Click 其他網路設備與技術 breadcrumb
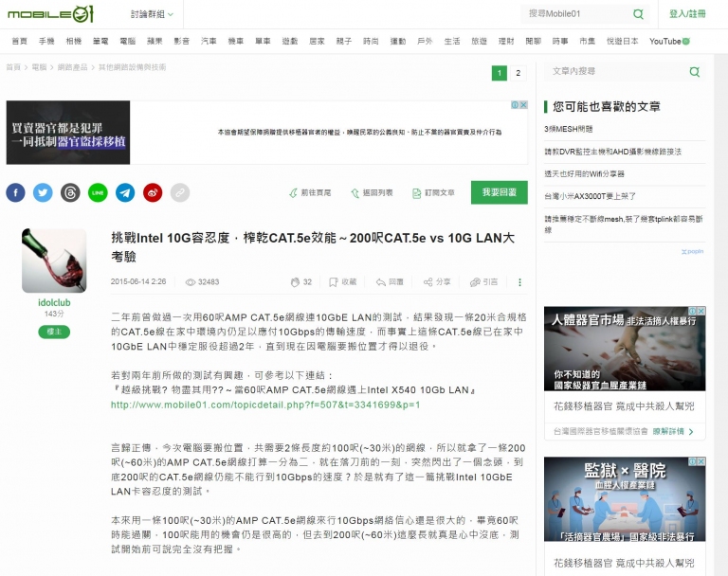 (133, 67)
